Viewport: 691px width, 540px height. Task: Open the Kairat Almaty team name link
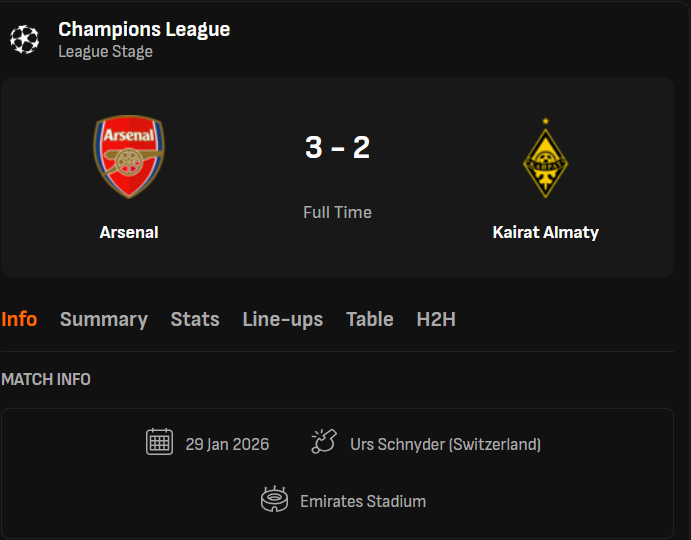545,232
